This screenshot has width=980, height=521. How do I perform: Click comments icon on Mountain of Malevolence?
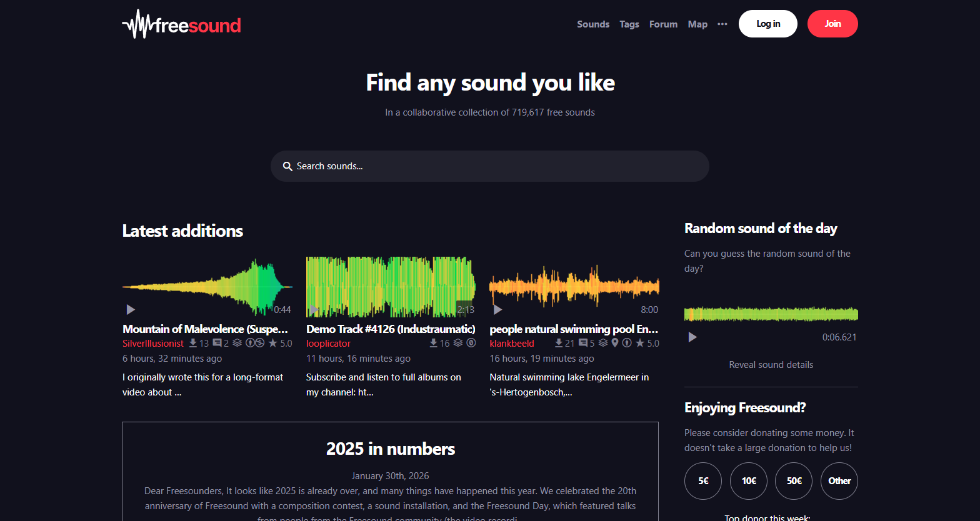[217, 343]
